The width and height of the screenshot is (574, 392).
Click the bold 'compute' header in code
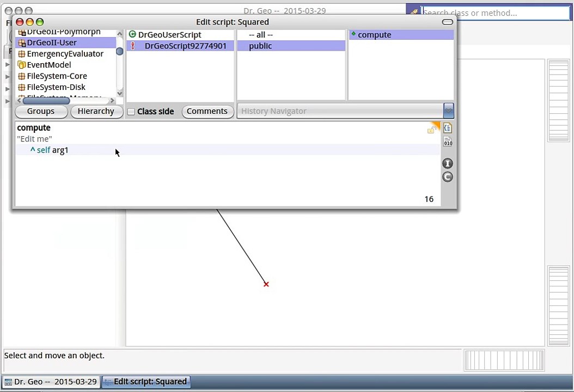pos(34,128)
